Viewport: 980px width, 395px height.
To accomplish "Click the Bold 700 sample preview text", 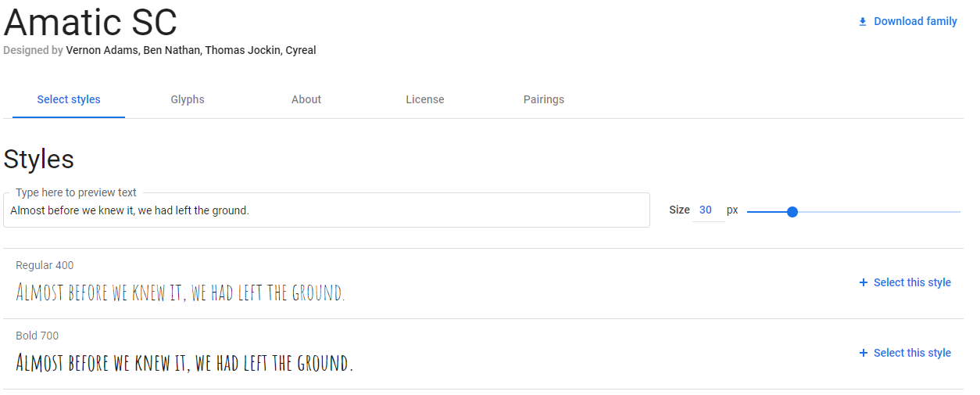I will [x=184, y=363].
